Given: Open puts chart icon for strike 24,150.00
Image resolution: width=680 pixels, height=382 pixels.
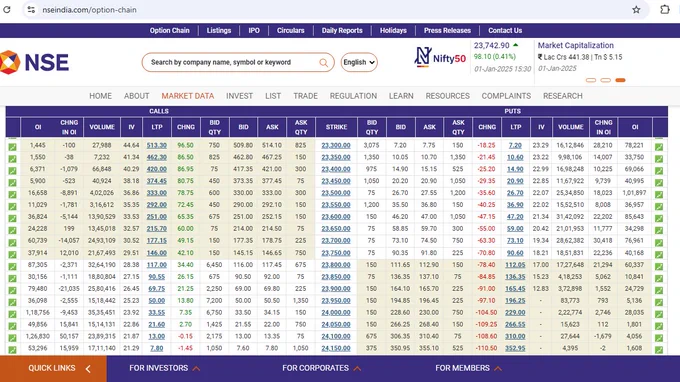Looking at the screenshot, I should (x=659, y=349).
